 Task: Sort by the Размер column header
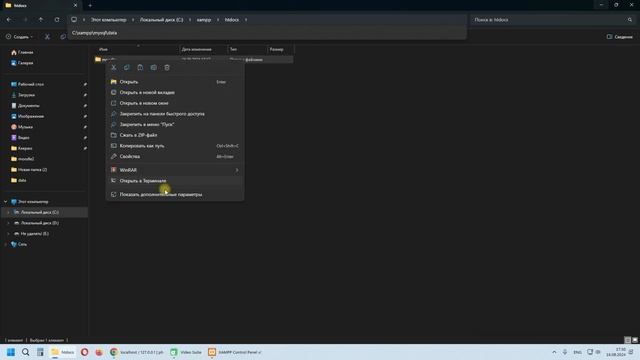(276, 49)
